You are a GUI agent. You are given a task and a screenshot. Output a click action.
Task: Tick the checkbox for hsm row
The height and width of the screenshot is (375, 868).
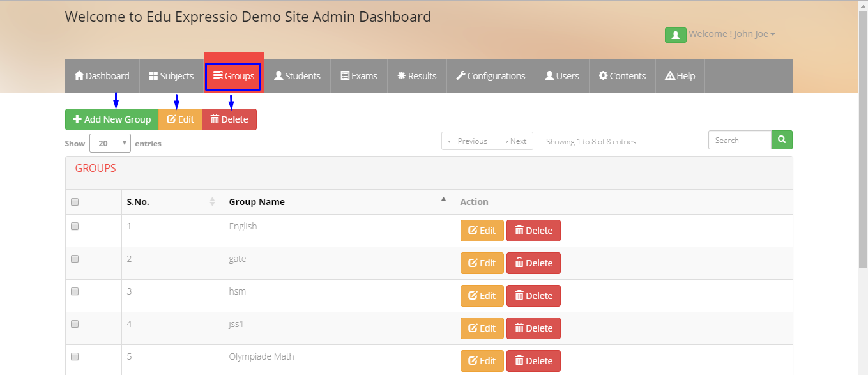click(75, 291)
